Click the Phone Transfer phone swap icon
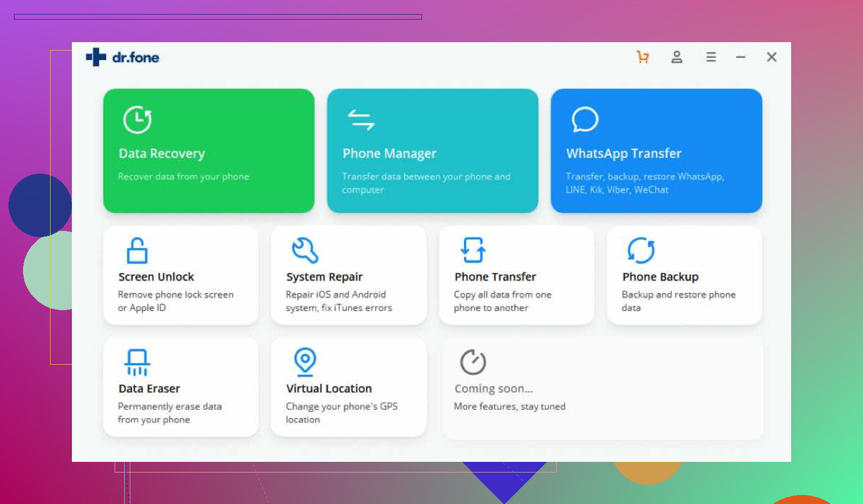 pyautogui.click(x=473, y=250)
